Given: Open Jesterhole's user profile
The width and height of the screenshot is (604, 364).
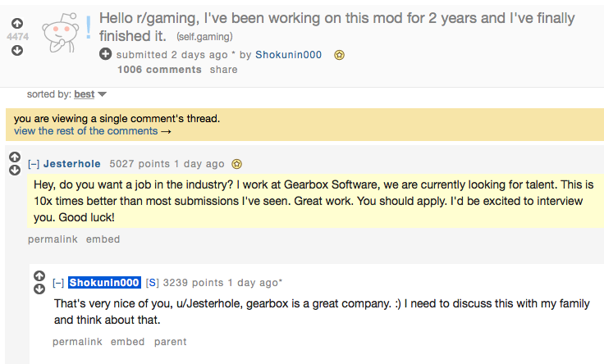Looking at the screenshot, I should point(72,164).
